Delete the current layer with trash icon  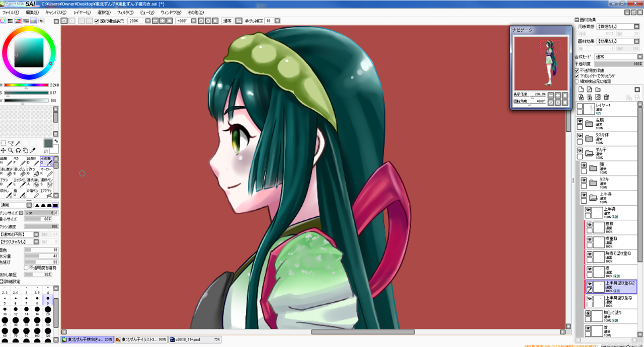coord(606,97)
